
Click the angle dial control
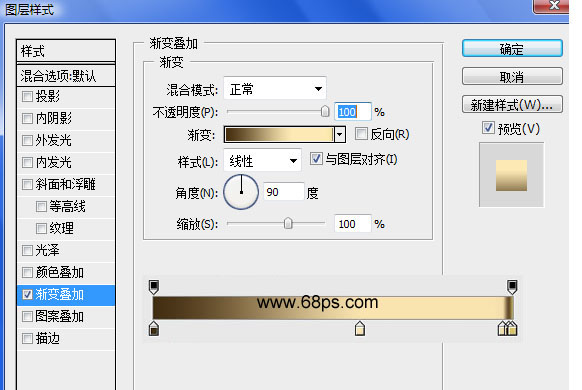(x=241, y=192)
